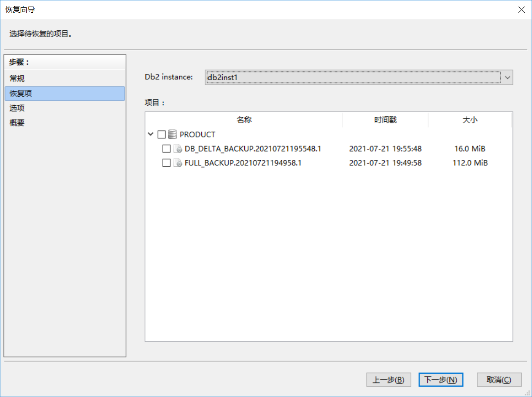This screenshot has width=532, height=397.
Task: Tick the DB_DELTA_BACKUP checkbox
Action: click(167, 149)
